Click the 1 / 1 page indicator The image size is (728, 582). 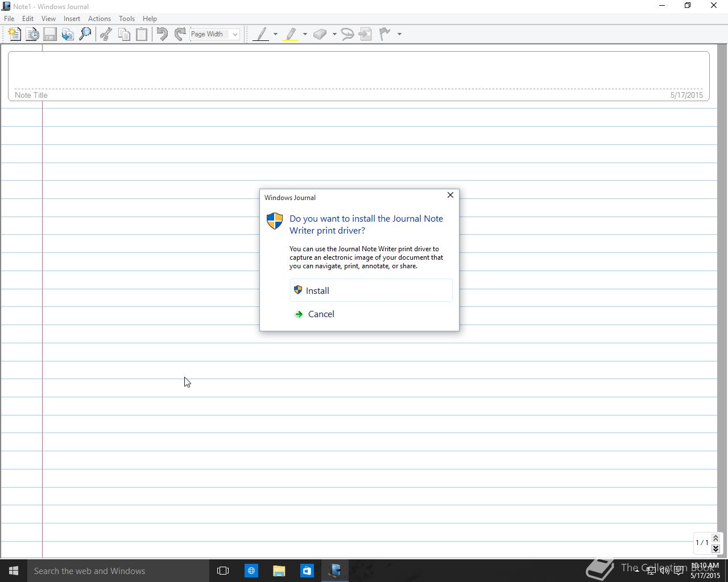[x=702, y=543]
